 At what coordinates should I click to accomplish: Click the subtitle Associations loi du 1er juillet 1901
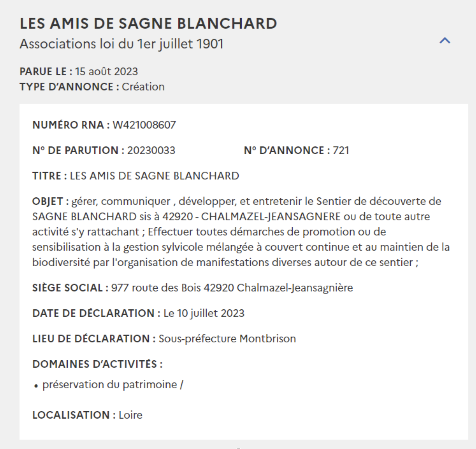(x=122, y=44)
